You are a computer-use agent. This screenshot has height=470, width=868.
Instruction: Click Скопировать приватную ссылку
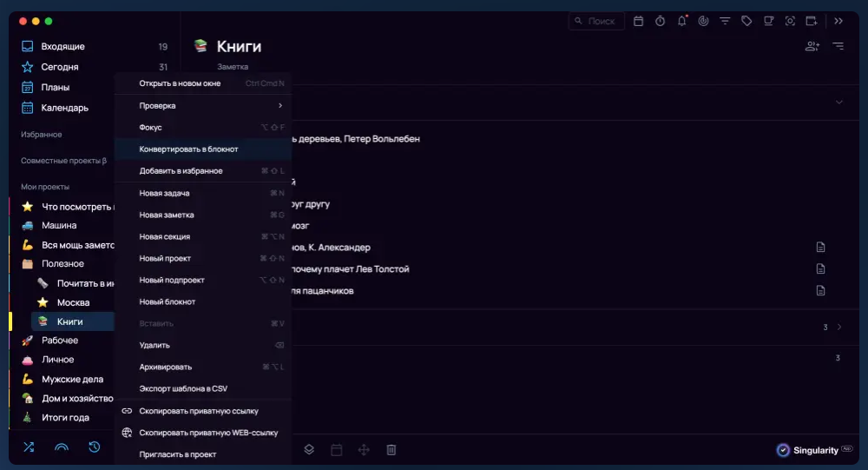(x=198, y=411)
